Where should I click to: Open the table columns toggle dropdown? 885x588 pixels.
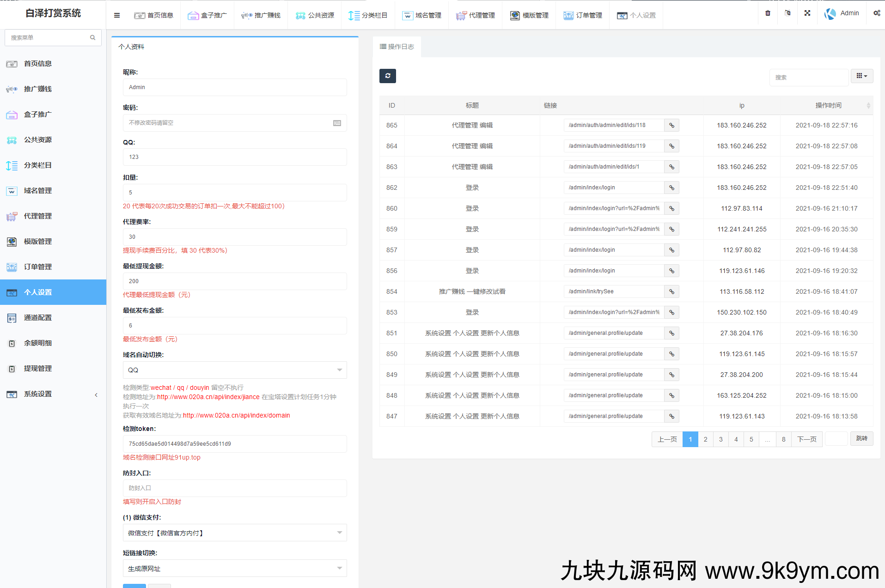coord(861,76)
